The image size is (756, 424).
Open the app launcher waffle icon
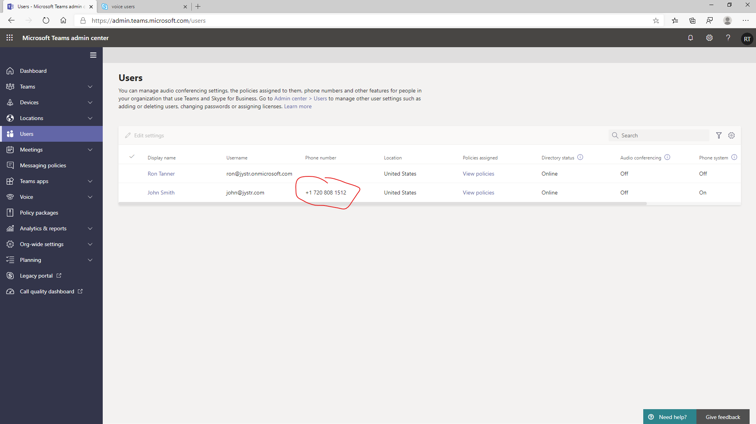coord(10,38)
